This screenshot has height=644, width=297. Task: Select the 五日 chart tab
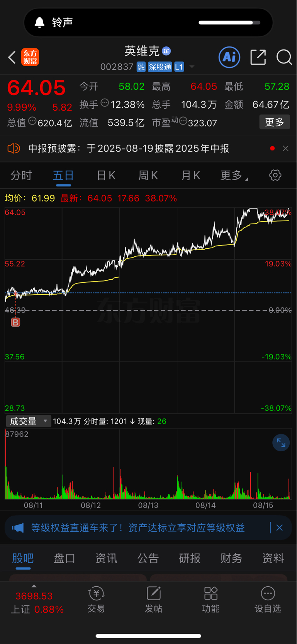point(63,176)
